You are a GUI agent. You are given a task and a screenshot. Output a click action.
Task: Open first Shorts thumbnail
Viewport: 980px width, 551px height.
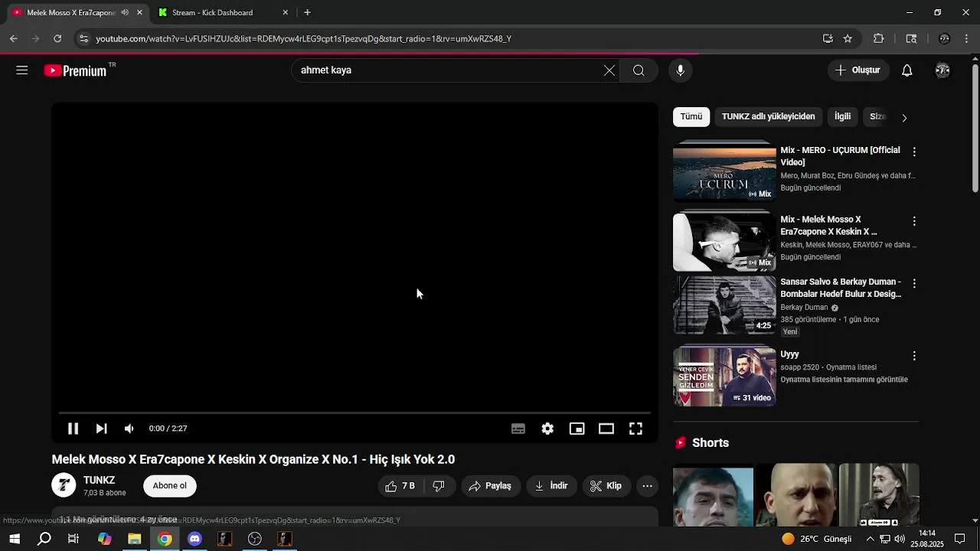pyautogui.click(x=713, y=495)
